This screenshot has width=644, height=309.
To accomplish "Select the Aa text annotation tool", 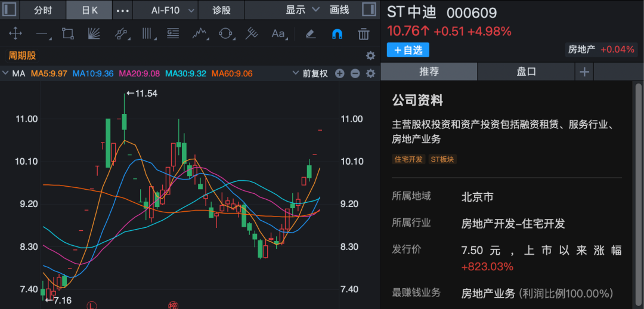I will 278,33.
